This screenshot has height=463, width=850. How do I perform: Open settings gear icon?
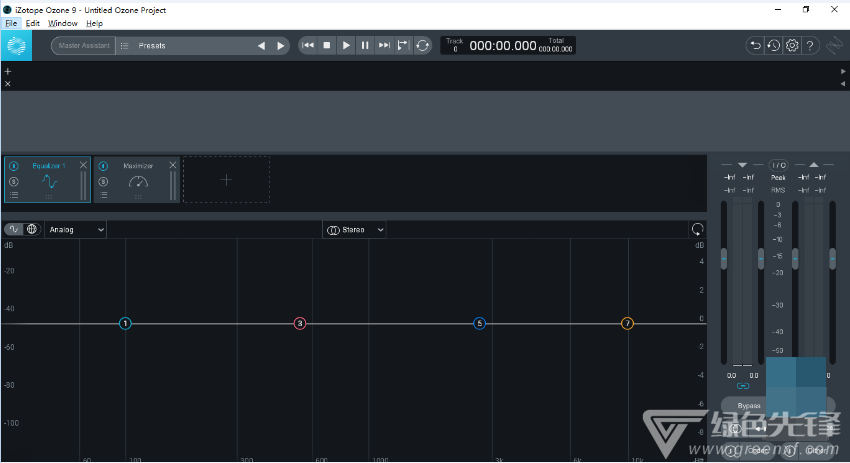tap(792, 46)
